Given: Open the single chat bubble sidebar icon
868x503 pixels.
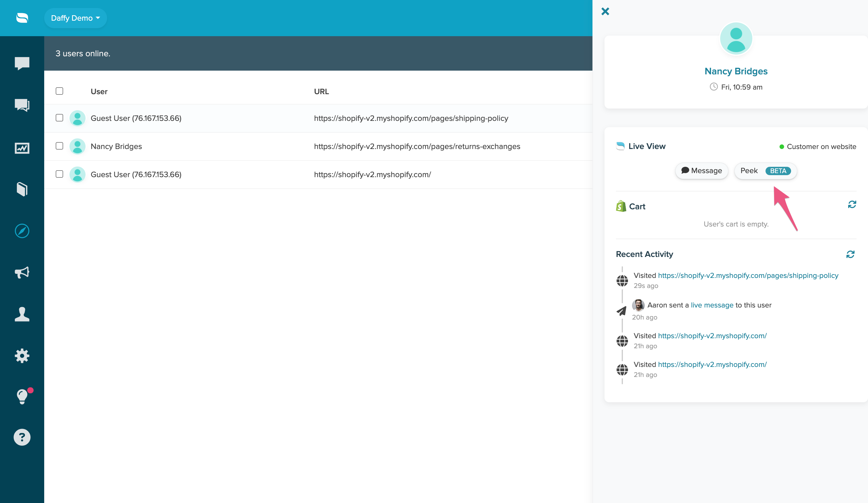Looking at the screenshot, I should click(22, 63).
